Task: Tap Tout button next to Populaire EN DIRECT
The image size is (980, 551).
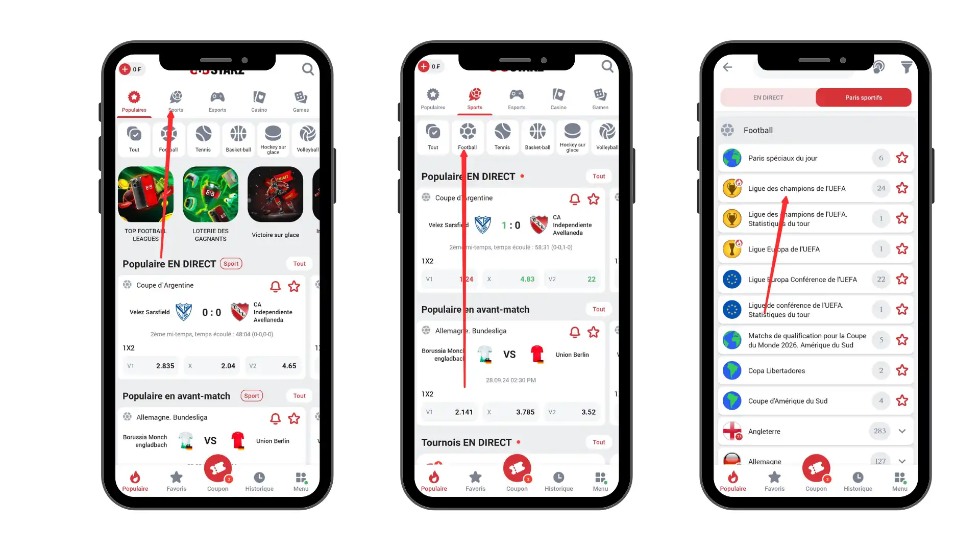Action: pos(300,263)
